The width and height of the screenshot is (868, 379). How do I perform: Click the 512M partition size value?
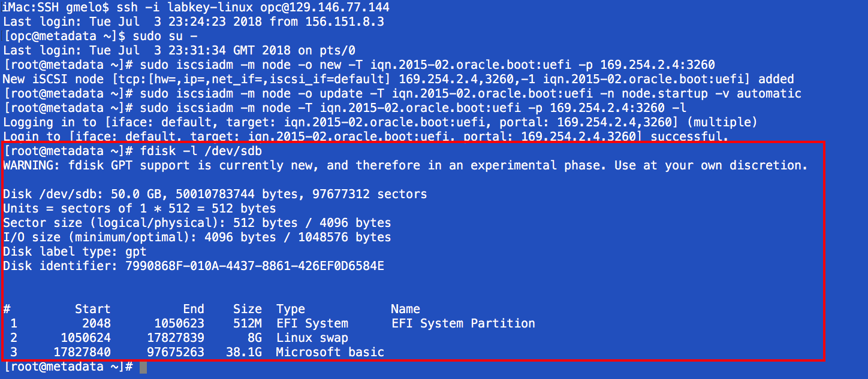247,323
